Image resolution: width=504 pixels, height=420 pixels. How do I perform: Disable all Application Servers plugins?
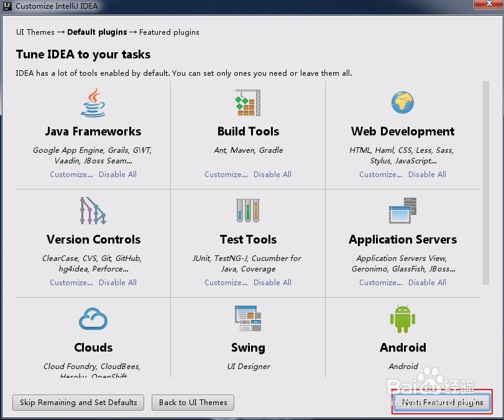tap(427, 282)
